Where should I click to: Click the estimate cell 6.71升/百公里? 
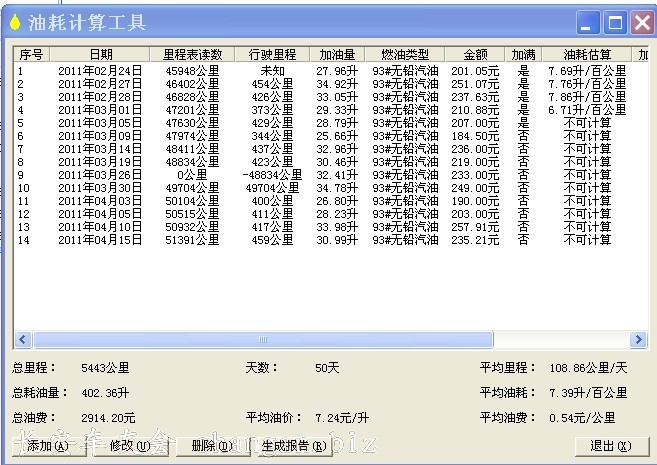pyautogui.click(x=587, y=110)
